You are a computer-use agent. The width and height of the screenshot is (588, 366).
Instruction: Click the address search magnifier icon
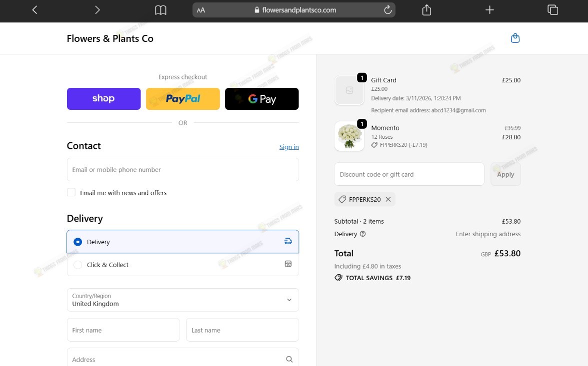pos(289,359)
